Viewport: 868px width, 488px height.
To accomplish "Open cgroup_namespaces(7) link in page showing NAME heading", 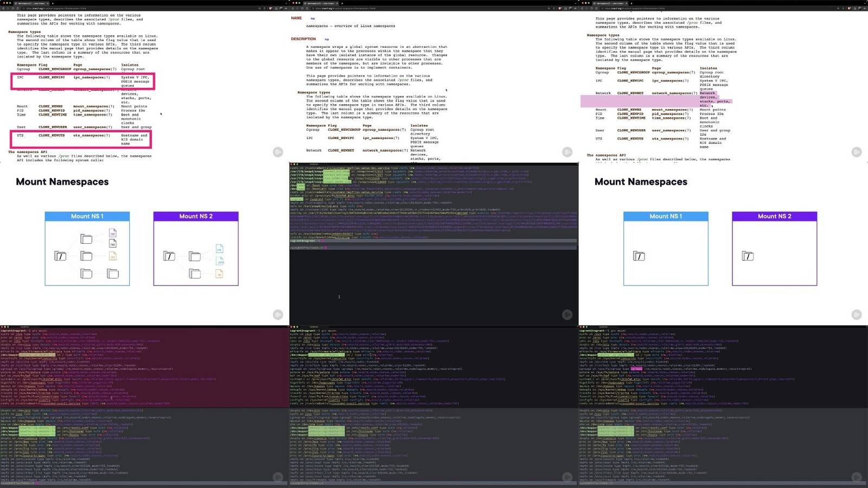I will click(384, 130).
